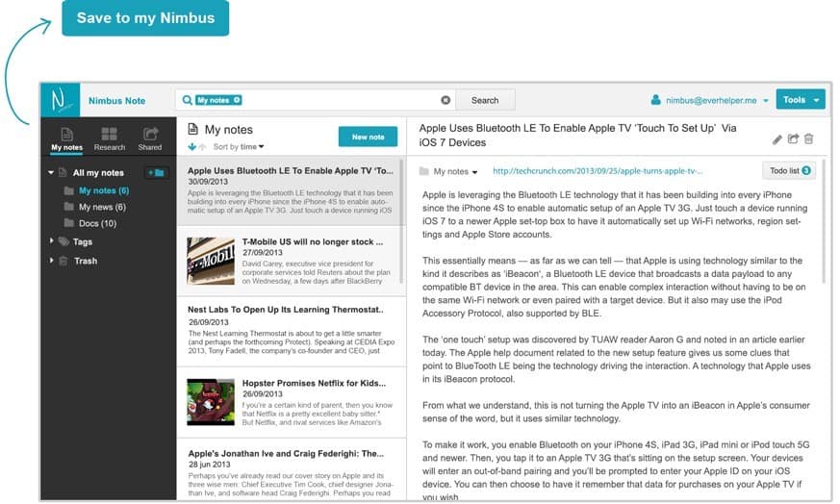Screen dimensions: 840x504
Task: Edit the note with the pencil icon
Action: point(776,139)
